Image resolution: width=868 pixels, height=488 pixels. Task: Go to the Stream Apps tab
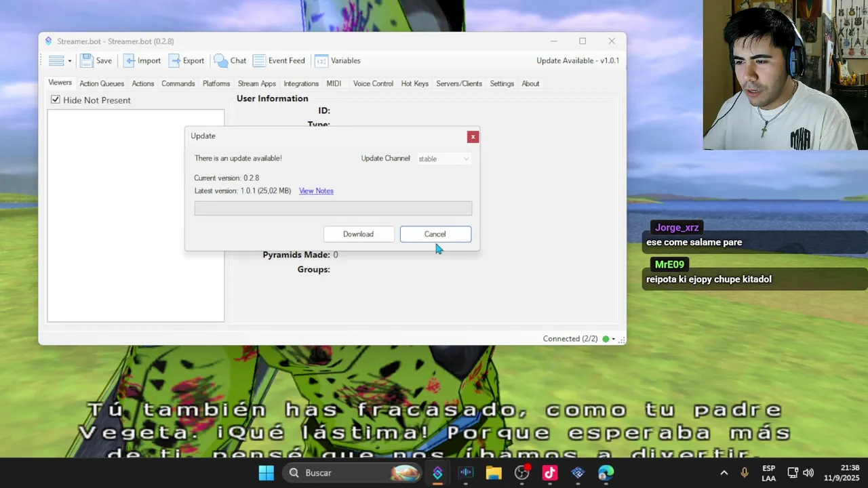coord(257,84)
